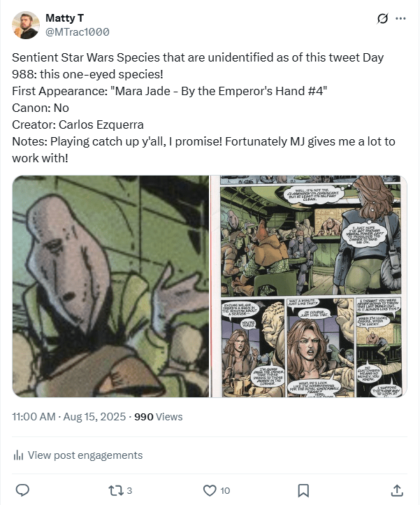Click the "990 Views" count
Image resolution: width=420 pixels, height=505 pixels.
coord(158,417)
